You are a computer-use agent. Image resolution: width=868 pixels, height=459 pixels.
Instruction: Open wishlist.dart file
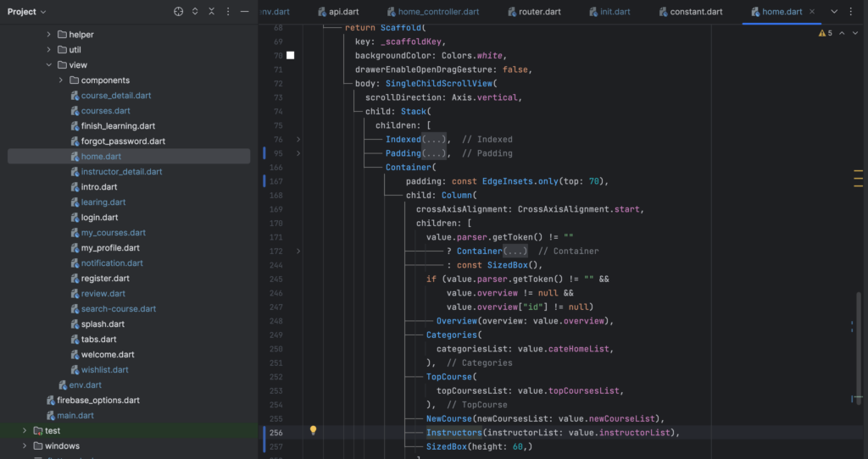(x=104, y=369)
